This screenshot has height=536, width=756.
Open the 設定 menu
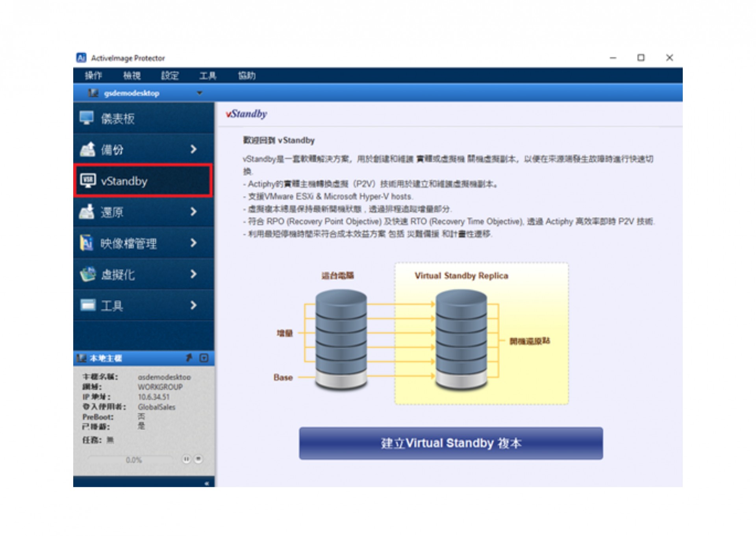coord(170,75)
